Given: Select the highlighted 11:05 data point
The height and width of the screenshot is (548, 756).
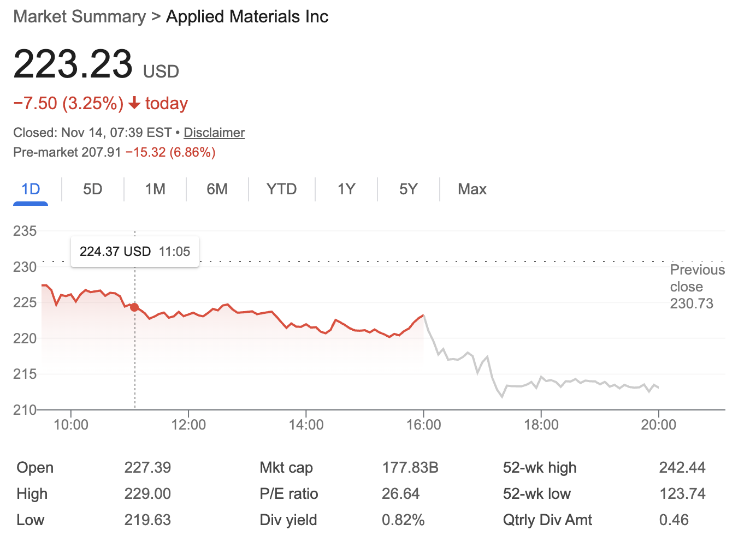Looking at the screenshot, I should [x=134, y=307].
